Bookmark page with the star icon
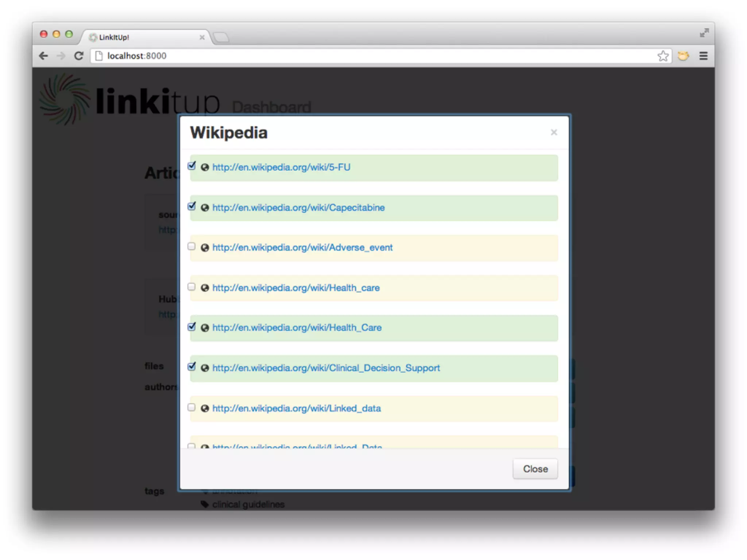This screenshot has height=560, width=747. (663, 56)
